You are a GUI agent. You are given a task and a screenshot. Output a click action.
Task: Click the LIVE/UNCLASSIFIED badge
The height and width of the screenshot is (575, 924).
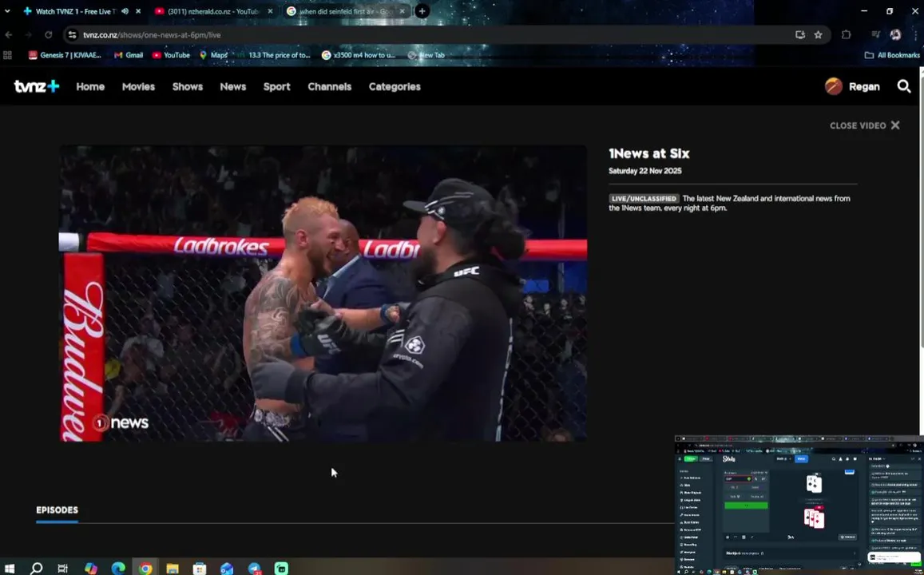point(644,199)
